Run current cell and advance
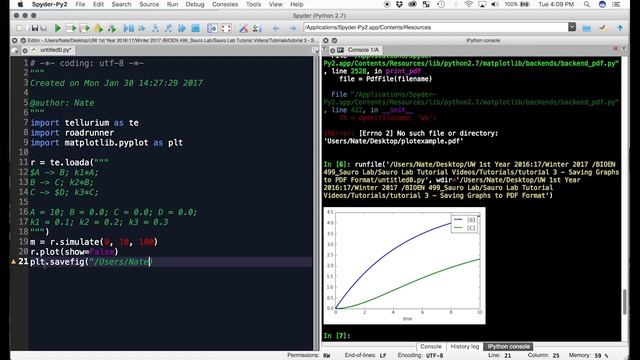The height and width of the screenshot is (360, 640). (84, 28)
